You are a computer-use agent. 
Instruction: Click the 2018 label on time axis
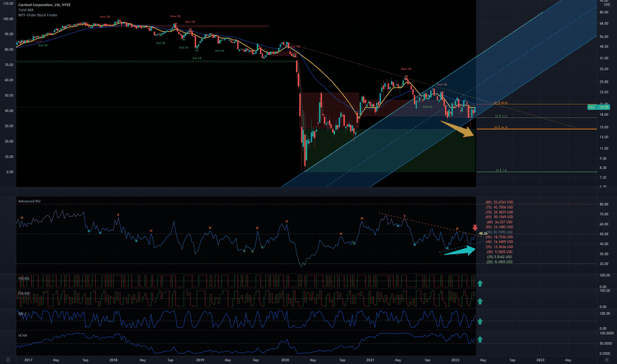tap(113, 360)
